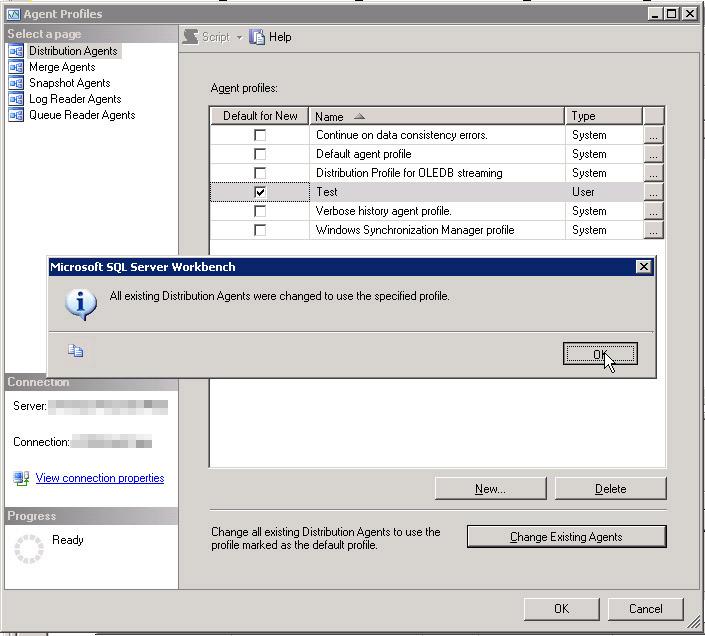Click the Delete button
Image resolution: width=705 pixels, height=636 pixels.
click(x=611, y=489)
